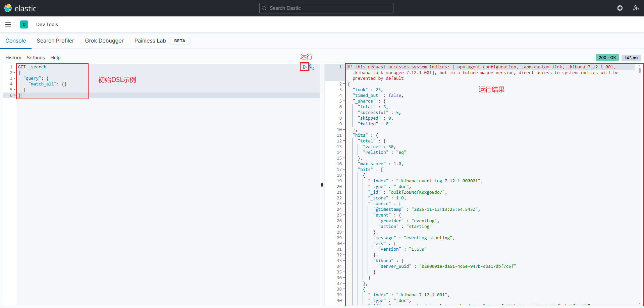Viewport: 644px width, 308px height.
Task: Click "took" : 25 in response
Action: click(368, 90)
